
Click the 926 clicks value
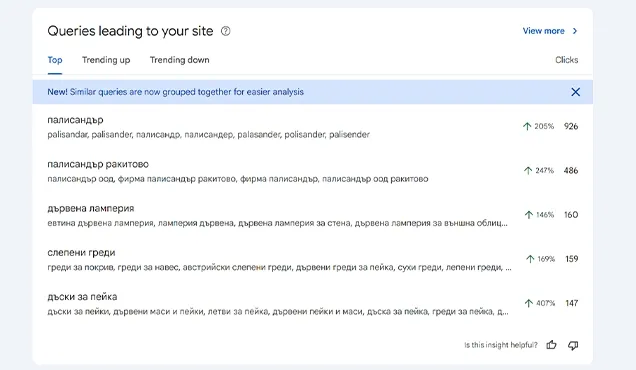pos(571,127)
